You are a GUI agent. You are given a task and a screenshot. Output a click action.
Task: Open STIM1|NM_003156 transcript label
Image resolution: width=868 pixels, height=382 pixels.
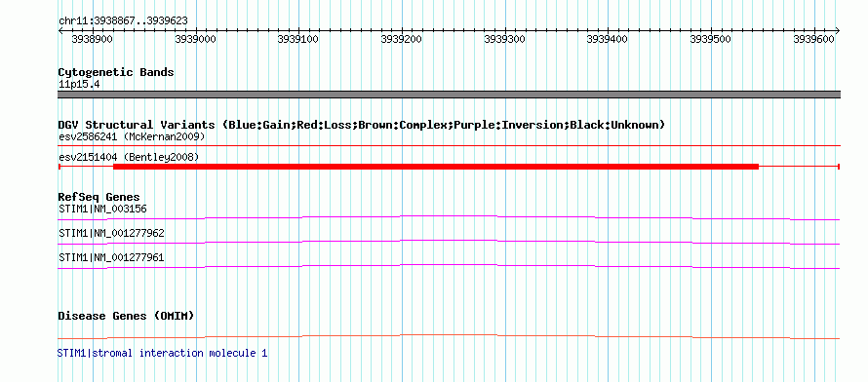coord(102,209)
